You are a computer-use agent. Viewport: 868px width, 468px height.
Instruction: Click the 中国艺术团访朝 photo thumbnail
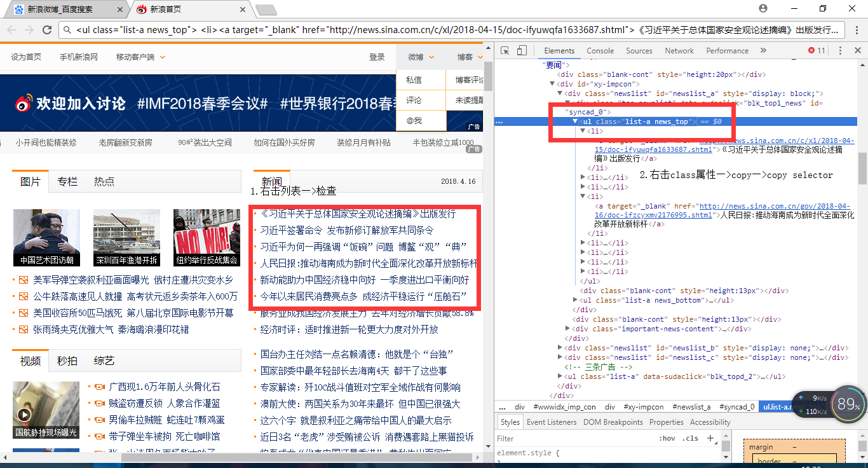coord(46,238)
